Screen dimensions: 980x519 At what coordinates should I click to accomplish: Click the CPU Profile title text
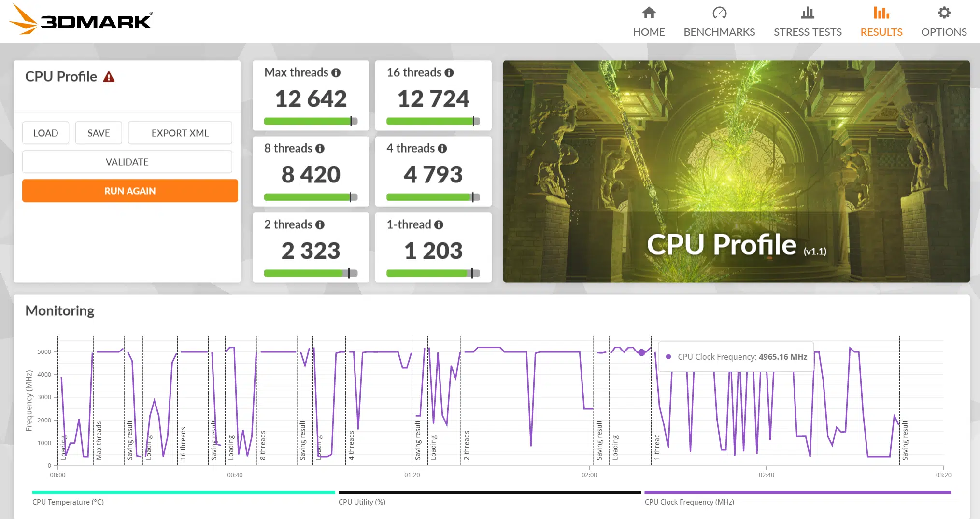[61, 77]
